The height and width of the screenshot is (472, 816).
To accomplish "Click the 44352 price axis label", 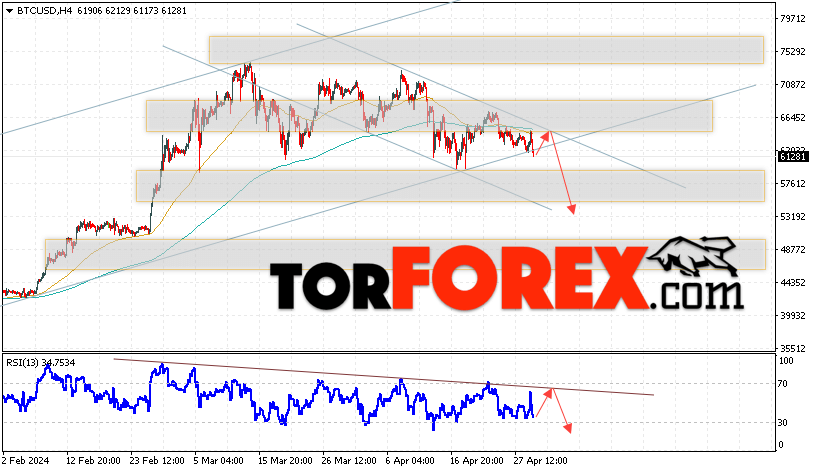I will (x=793, y=283).
